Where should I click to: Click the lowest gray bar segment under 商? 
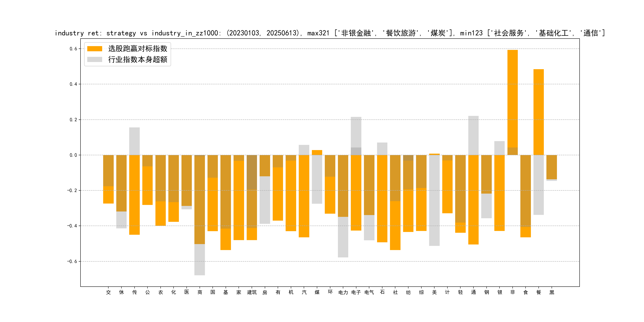click(200, 260)
